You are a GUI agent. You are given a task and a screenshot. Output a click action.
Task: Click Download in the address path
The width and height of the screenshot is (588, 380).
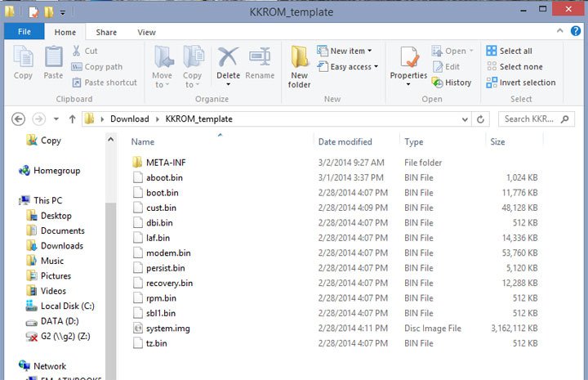coord(129,119)
